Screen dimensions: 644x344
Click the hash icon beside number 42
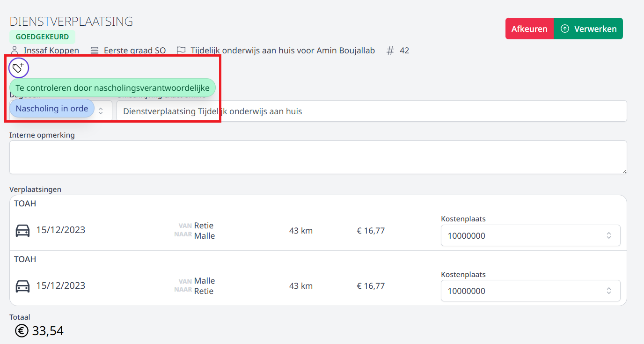click(390, 50)
